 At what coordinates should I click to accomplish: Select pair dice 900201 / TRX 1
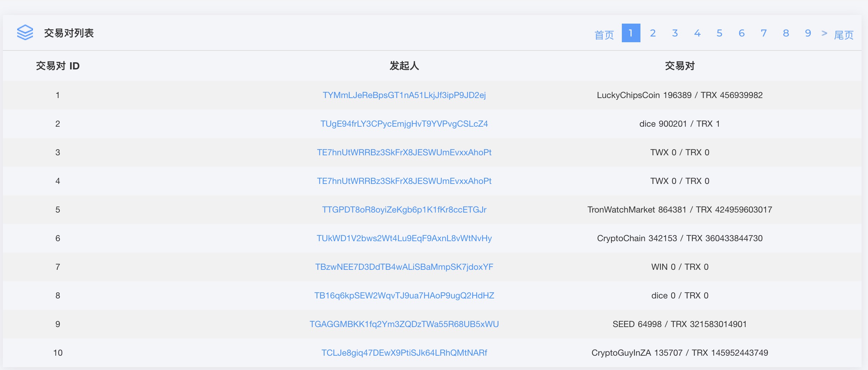tap(680, 124)
